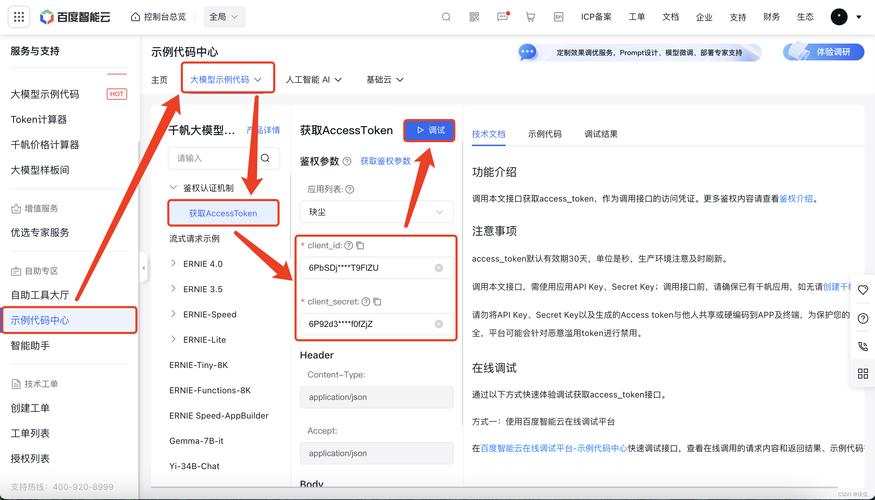Collapse the 鉴权认证机制 tree group
This screenshot has height=500, width=875.
click(174, 188)
